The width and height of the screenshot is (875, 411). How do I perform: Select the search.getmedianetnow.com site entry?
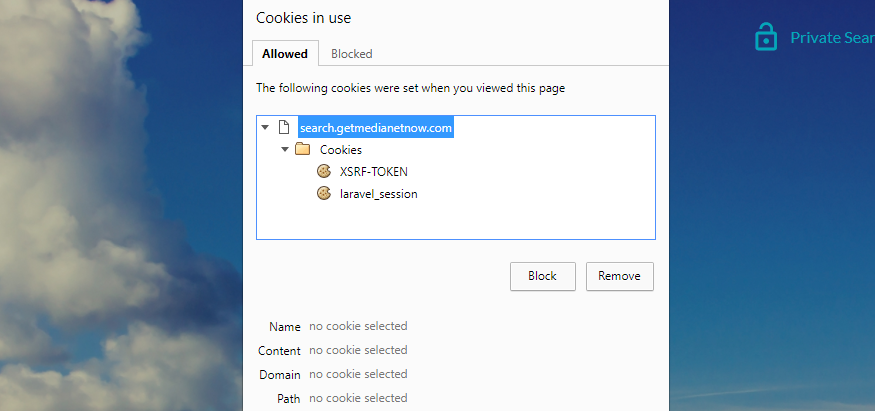[376, 128]
